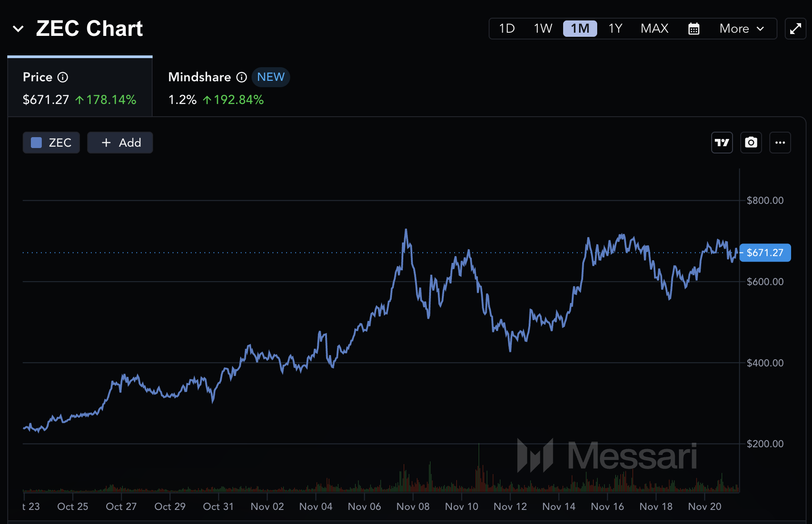Click the Add button to compare assets
The image size is (812, 524).
pyautogui.click(x=120, y=142)
